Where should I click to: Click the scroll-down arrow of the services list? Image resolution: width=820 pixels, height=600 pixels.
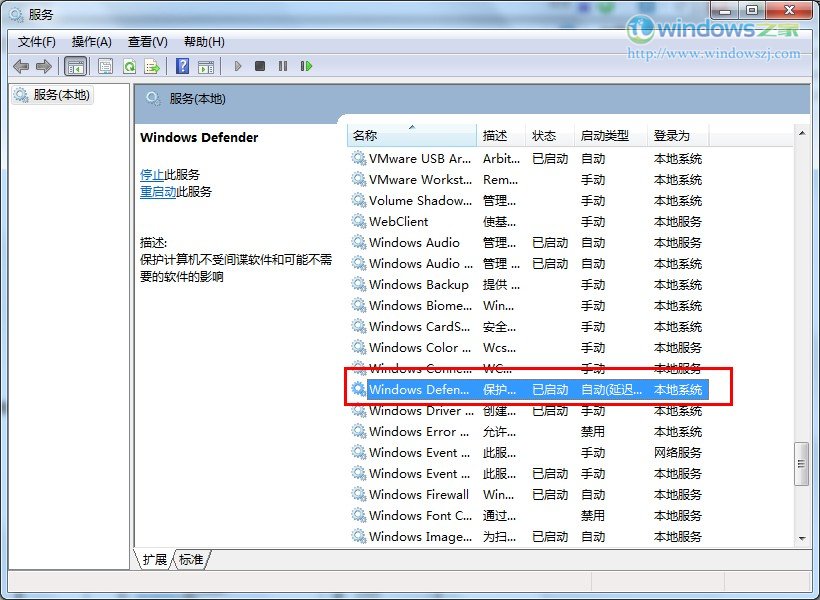(x=801, y=538)
